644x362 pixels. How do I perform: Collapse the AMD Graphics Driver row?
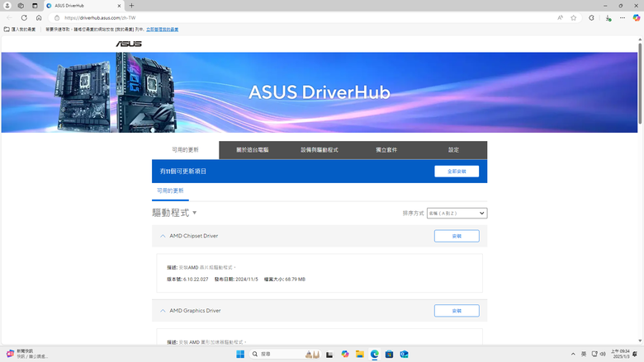(x=163, y=311)
